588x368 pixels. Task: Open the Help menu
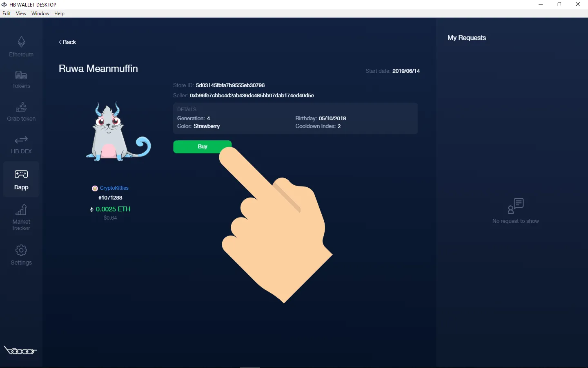point(59,13)
